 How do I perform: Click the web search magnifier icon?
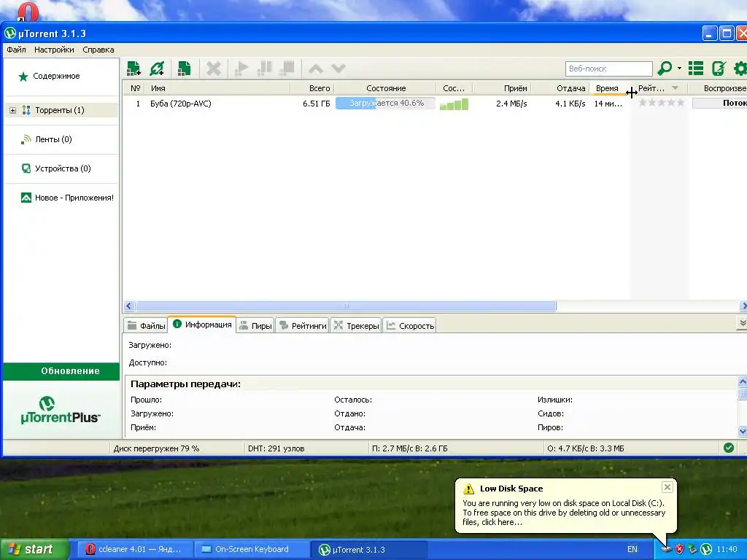pos(664,69)
